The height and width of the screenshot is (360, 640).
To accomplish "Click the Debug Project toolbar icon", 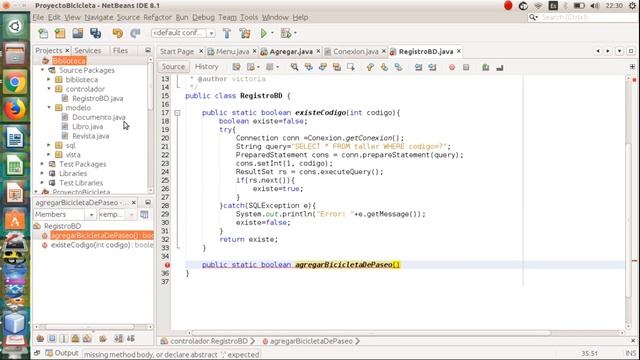I will (x=286, y=33).
